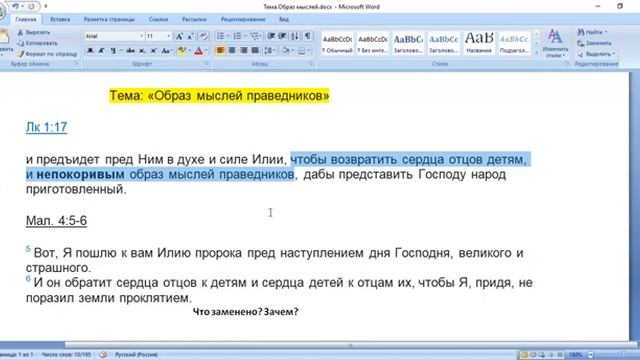Select Justify alignment icon
This screenshot has height=360, width=640.
255,51
